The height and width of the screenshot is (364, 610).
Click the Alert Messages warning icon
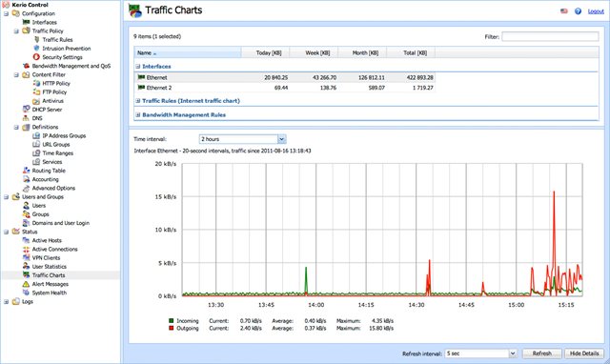(26, 284)
